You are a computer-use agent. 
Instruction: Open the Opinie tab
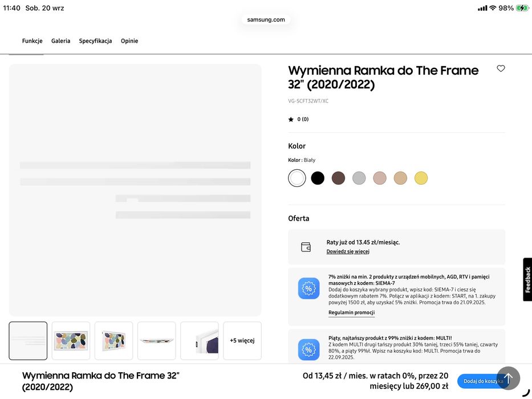point(129,41)
